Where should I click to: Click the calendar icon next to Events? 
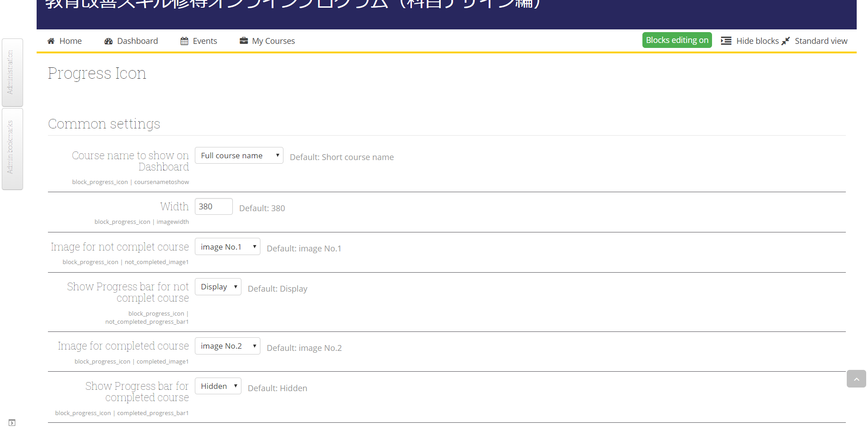(184, 41)
